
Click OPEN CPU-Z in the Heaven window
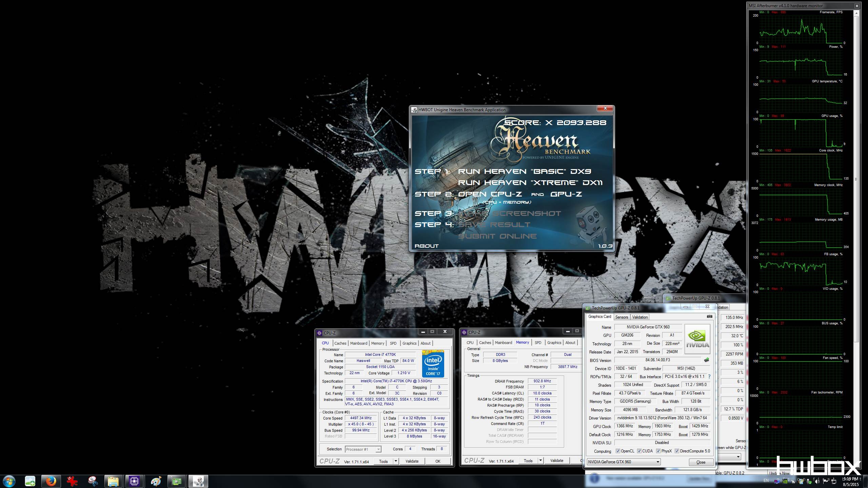[490, 194]
